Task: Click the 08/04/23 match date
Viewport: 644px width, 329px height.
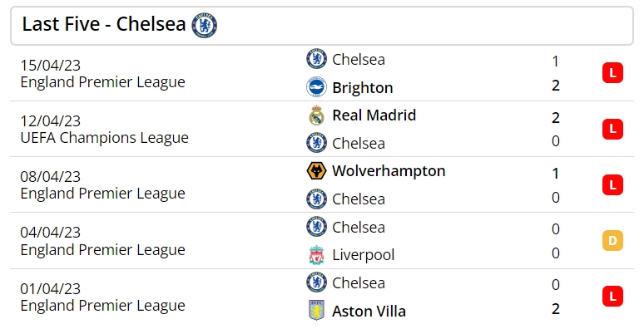Action: click(51, 177)
